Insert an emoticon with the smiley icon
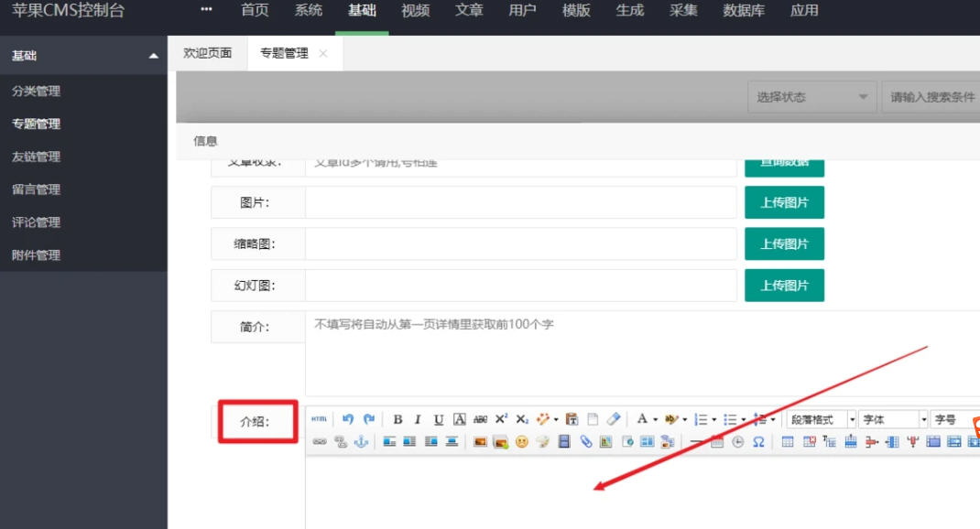Viewport: 980px width, 529px height. point(522,441)
